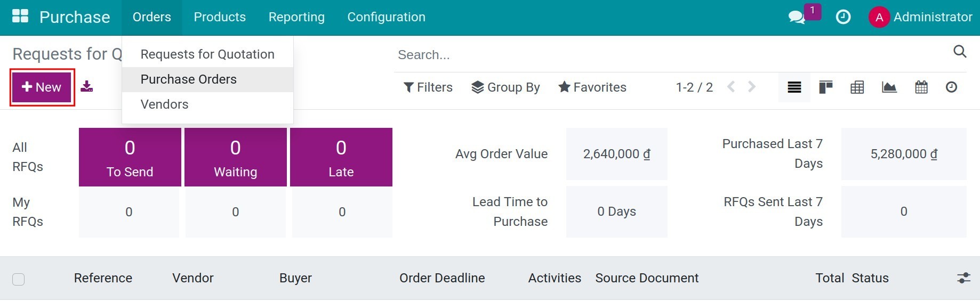Image resolution: width=980 pixels, height=301 pixels.
Task: Click the Waiting RFQs tile
Action: click(236, 157)
